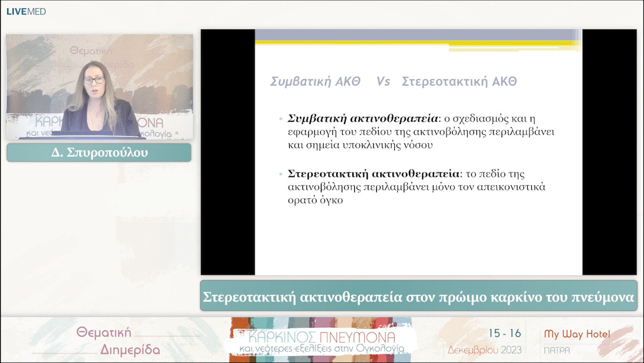The width and height of the screenshot is (644, 363).
Task: Click the black bar right of the slide
Action: click(601, 152)
